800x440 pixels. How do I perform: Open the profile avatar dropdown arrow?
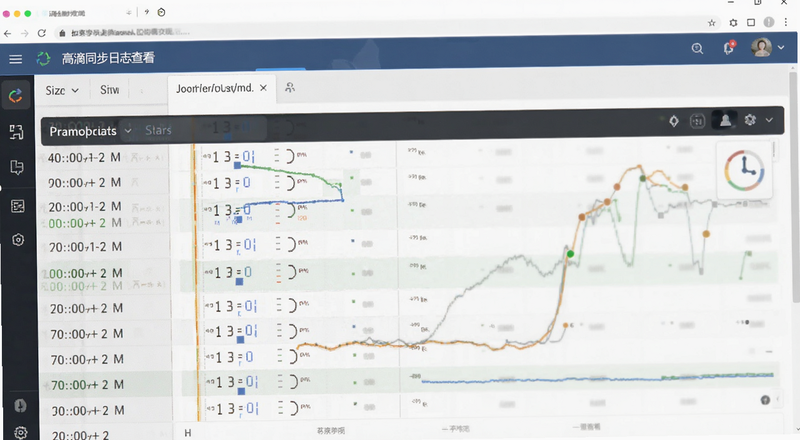(x=781, y=47)
